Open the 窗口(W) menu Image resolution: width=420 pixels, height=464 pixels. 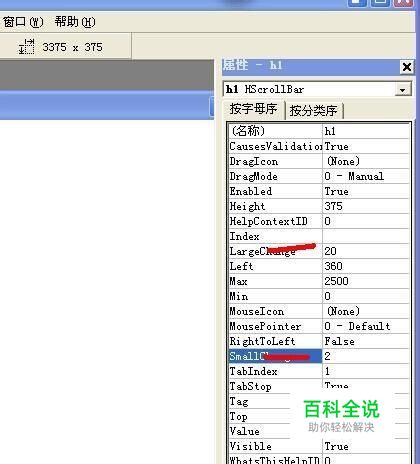23,22
